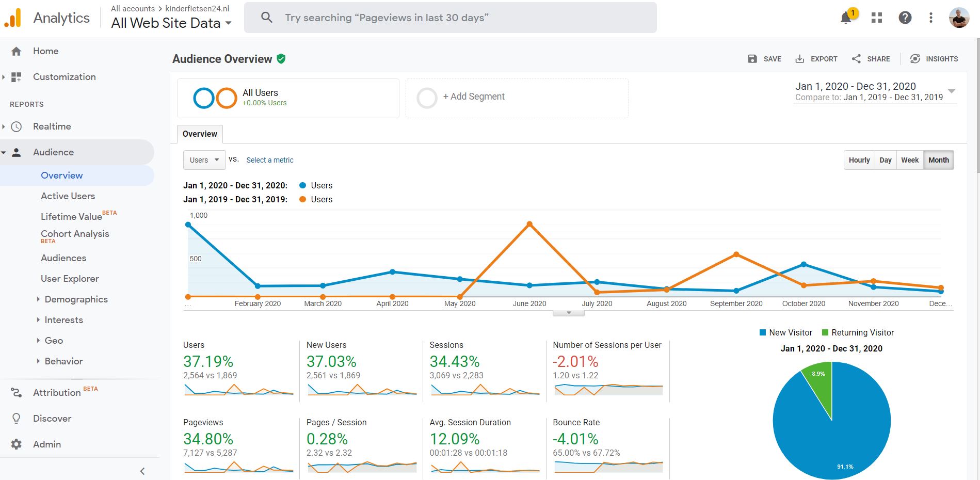
Task: Select Month chart granularity
Action: [939, 160]
